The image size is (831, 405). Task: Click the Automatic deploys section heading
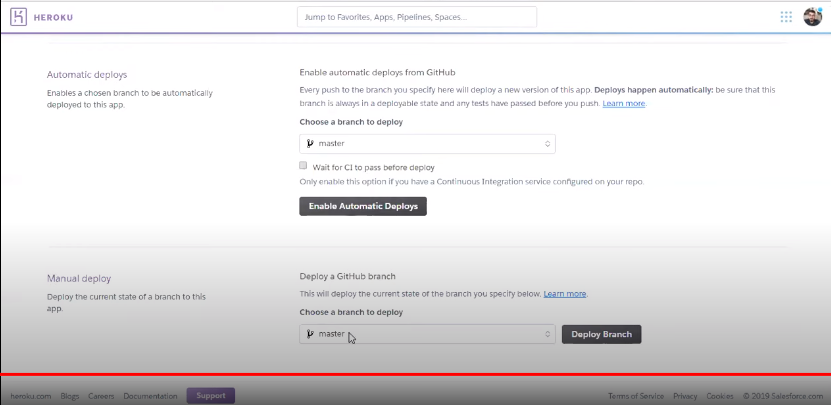tap(87, 75)
